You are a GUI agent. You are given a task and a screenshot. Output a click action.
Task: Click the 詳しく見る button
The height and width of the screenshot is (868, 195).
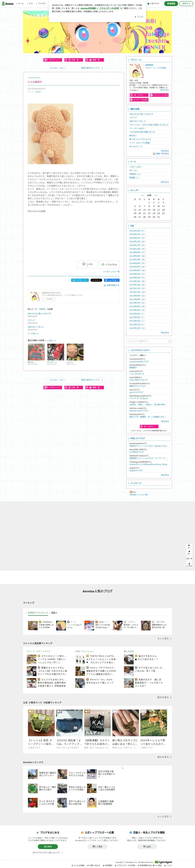pyautogui.click(x=97, y=846)
